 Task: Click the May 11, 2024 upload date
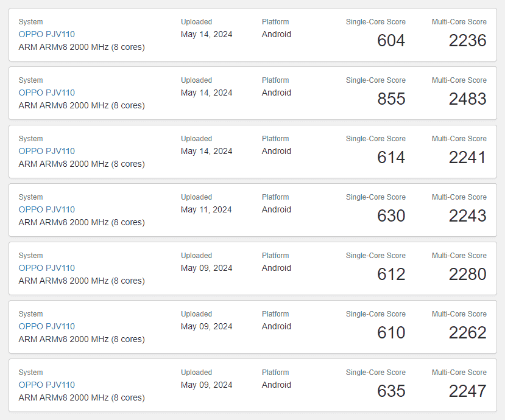[x=206, y=209]
